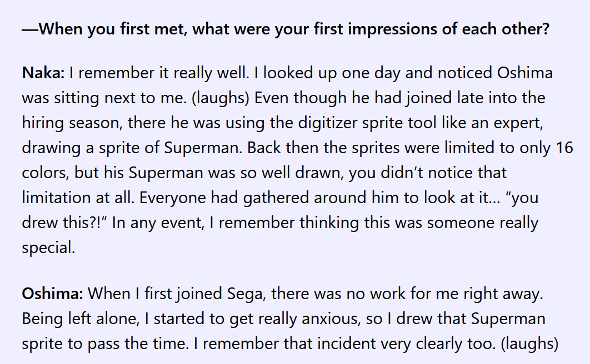Click the bold interview question heading

pyautogui.click(x=286, y=29)
